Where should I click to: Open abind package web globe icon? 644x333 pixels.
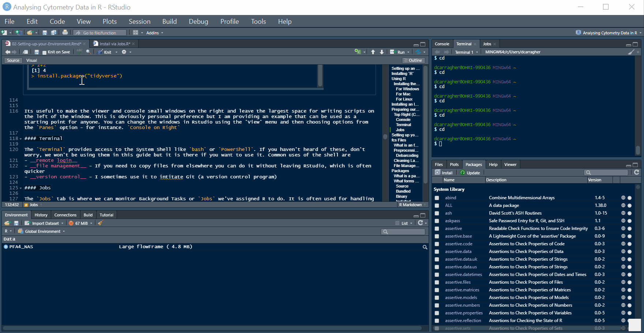tap(623, 198)
